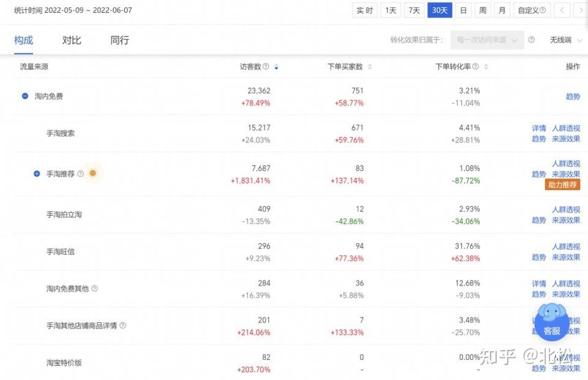Select the 30天 time range

[x=440, y=10]
